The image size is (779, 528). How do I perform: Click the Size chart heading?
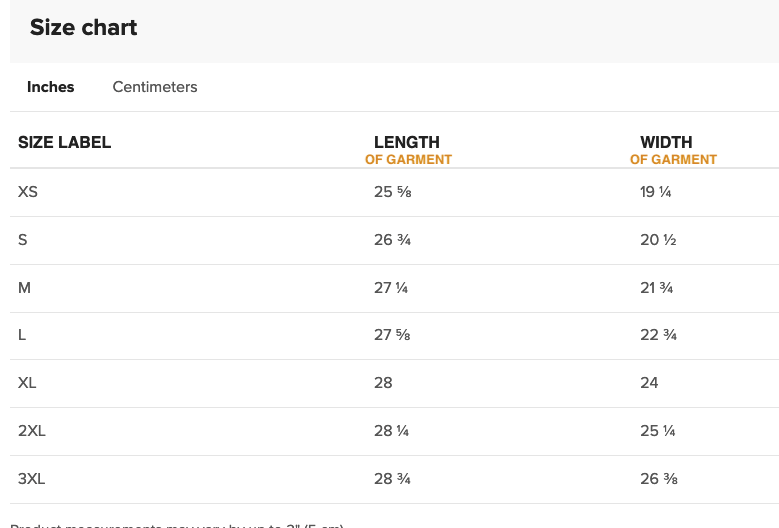coord(83,27)
